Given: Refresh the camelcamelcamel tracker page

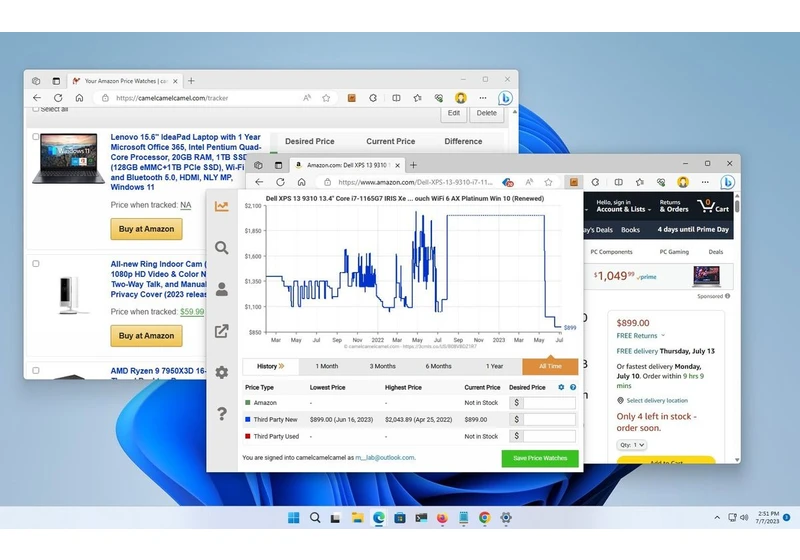Looking at the screenshot, I should click(58, 98).
